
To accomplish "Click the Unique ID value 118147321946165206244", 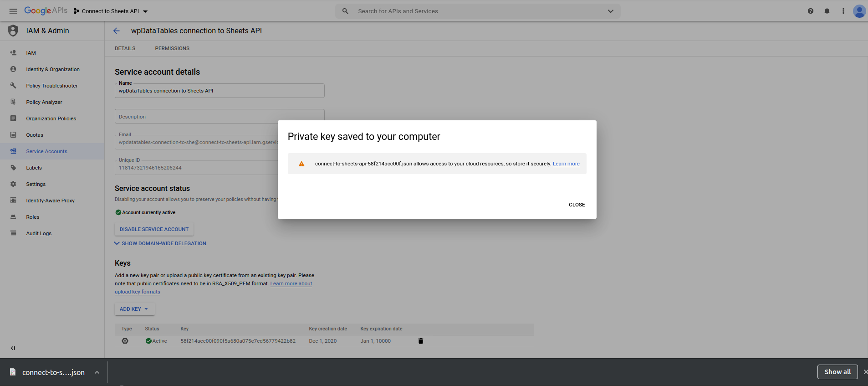I will tap(150, 168).
